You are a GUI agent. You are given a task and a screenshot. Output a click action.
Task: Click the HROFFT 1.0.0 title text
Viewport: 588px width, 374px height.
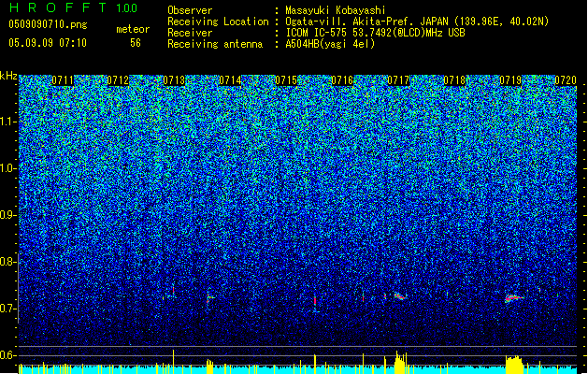74,7
